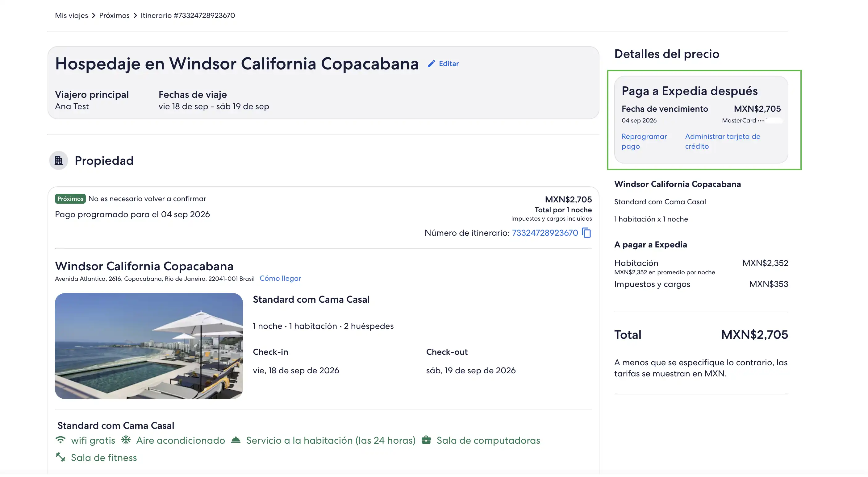Click the Itinerario #73324728923670 breadcrumb

click(x=188, y=15)
